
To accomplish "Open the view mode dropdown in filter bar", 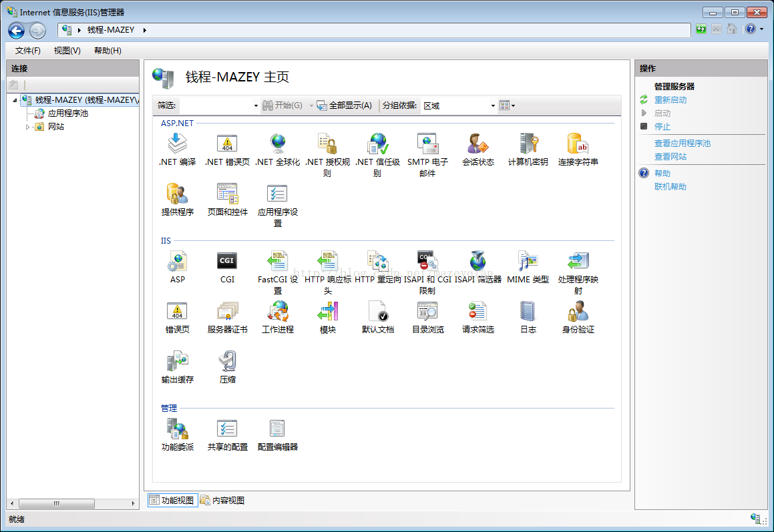I will coord(508,105).
